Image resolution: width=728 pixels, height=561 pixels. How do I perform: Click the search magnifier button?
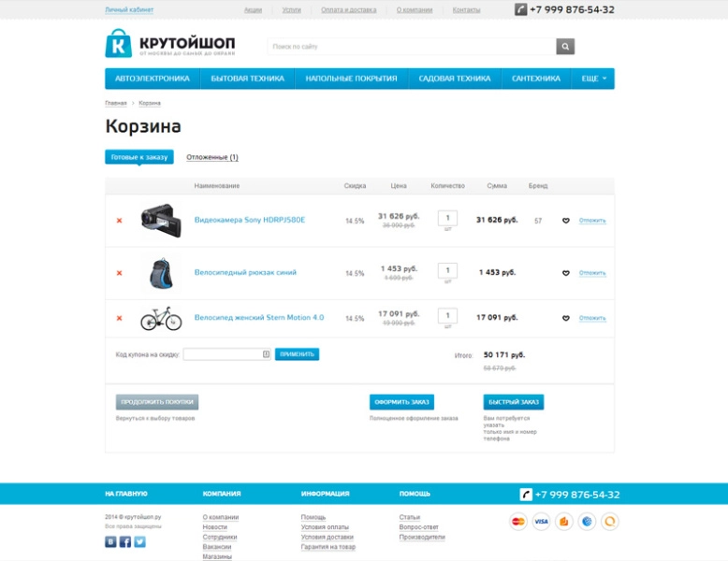point(565,47)
